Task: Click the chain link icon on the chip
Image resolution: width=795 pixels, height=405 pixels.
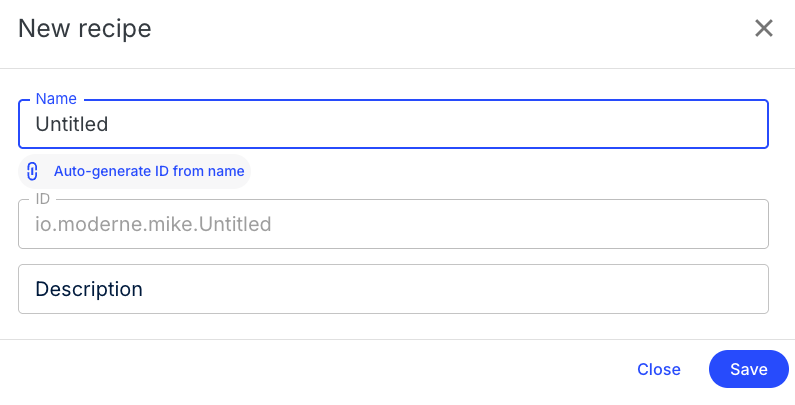Action: pyautogui.click(x=32, y=171)
